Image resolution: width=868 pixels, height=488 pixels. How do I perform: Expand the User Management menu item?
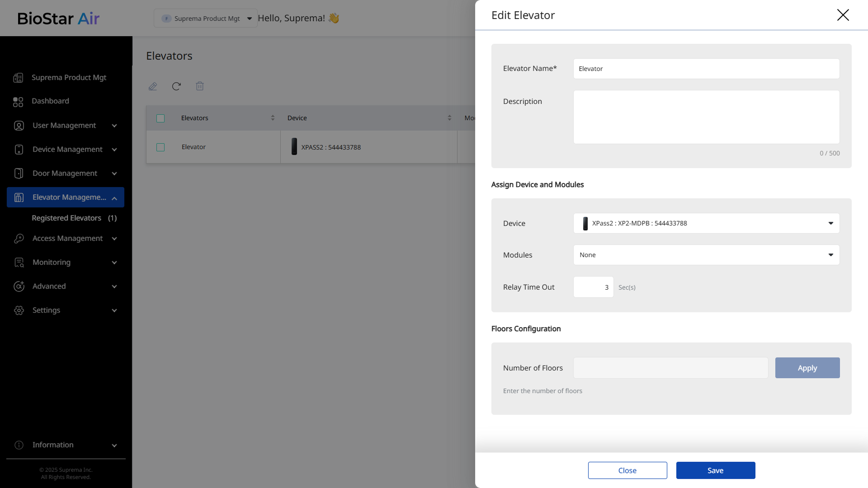pyautogui.click(x=64, y=126)
